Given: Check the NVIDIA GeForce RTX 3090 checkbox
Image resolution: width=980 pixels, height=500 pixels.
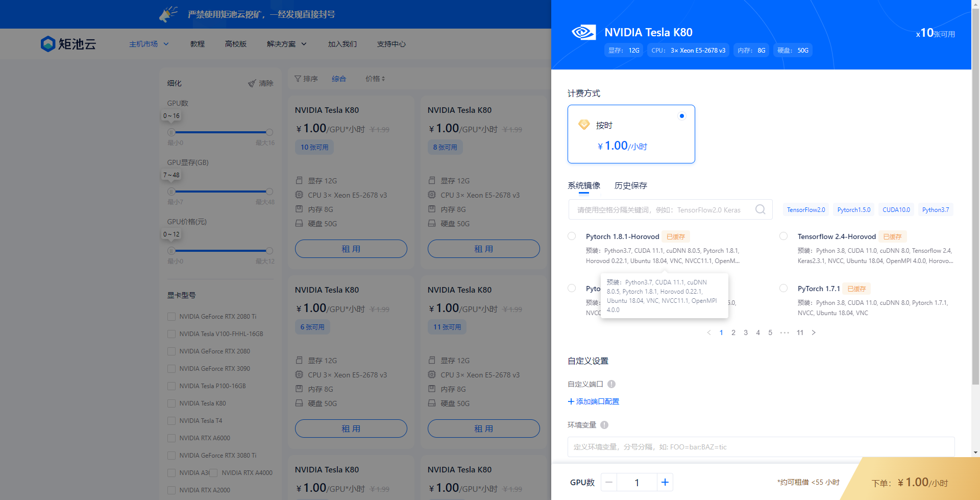Looking at the screenshot, I should (x=171, y=369).
